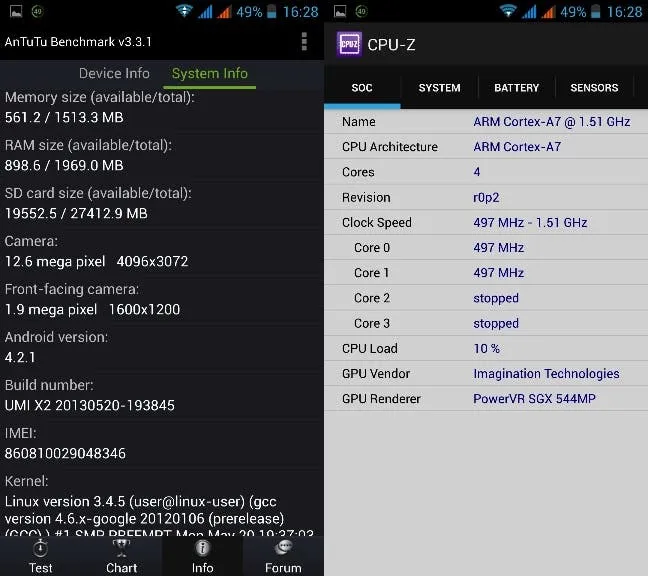Tap Wi-Fi status icon on AnTuTu screen

(184, 11)
